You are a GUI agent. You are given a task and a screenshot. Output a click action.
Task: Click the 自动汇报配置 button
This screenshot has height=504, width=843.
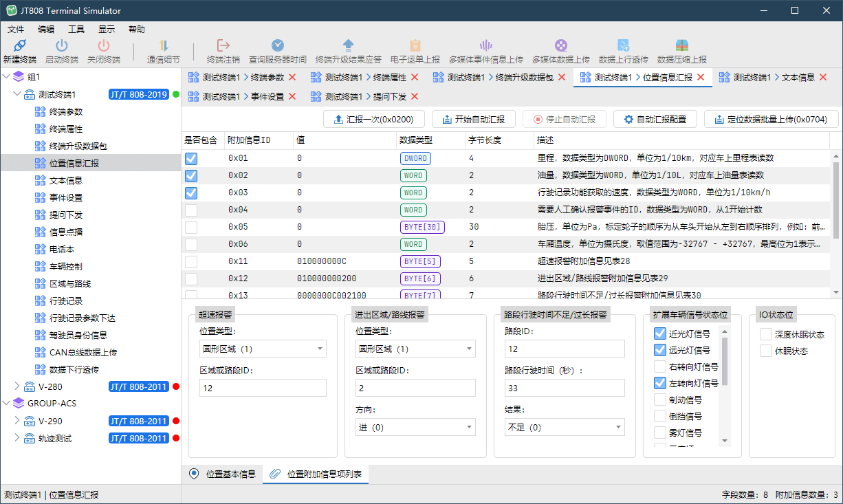pyautogui.click(x=655, y=119)
